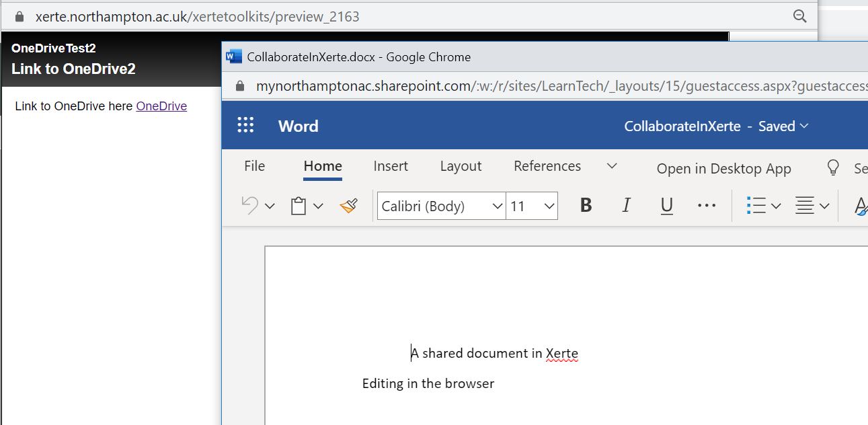Toggle Italic formatting

click(626, 206)
